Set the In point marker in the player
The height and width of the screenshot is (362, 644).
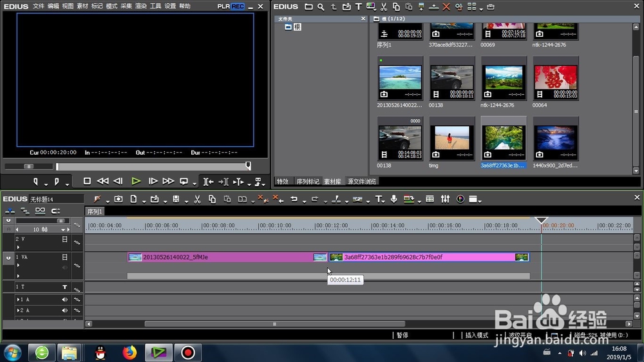coord(35,181)
